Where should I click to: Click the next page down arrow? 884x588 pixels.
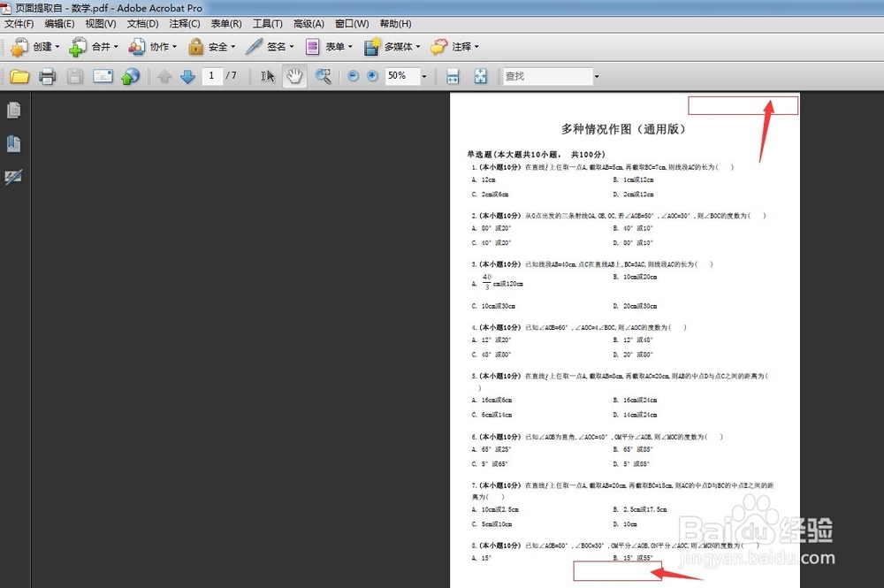187,76
